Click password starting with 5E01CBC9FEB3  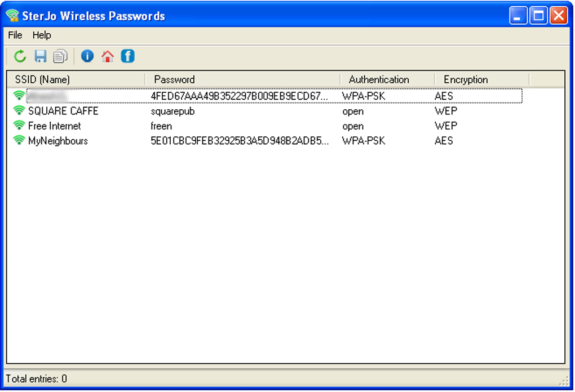[240, 141]
